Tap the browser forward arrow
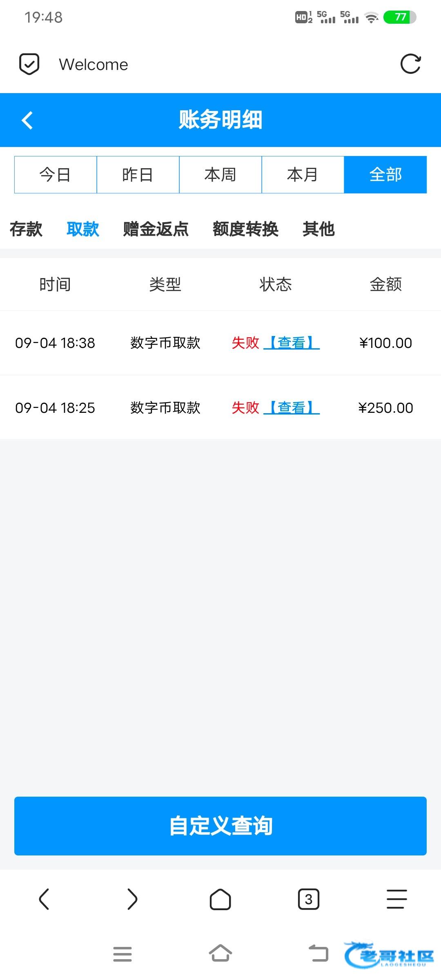 (132, 899)
